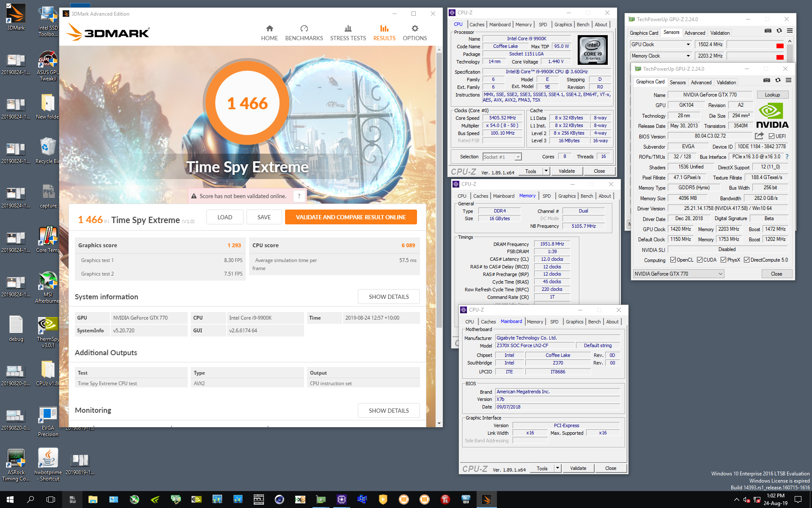Click the GPU name field in GPU-Z

710,95
